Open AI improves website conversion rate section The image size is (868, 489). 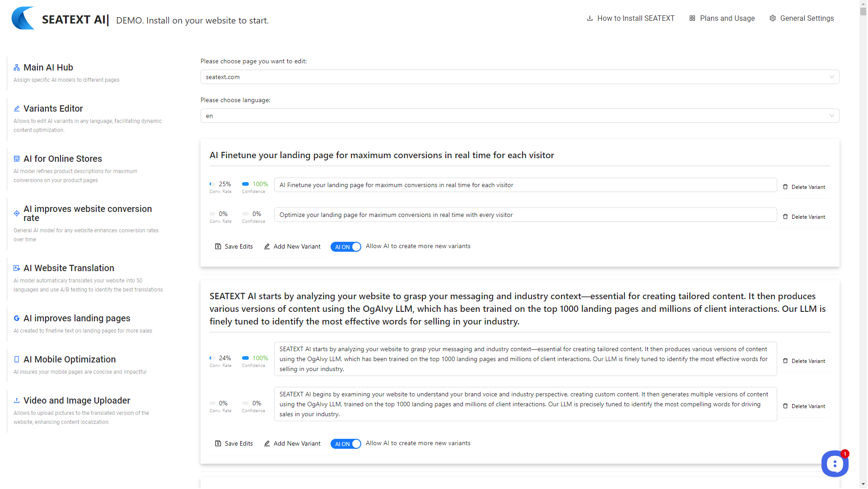[88, 214]
